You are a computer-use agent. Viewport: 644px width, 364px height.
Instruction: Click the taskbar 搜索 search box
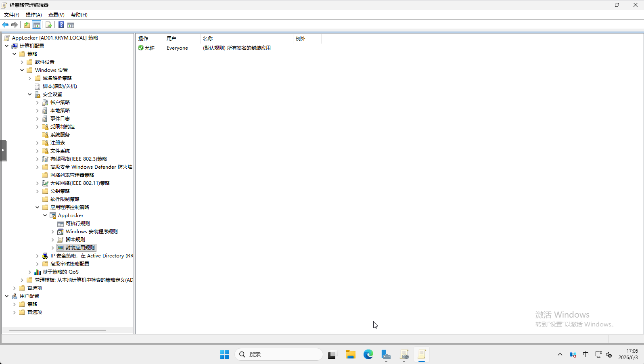pyautogui.click(x=278, y=354)
